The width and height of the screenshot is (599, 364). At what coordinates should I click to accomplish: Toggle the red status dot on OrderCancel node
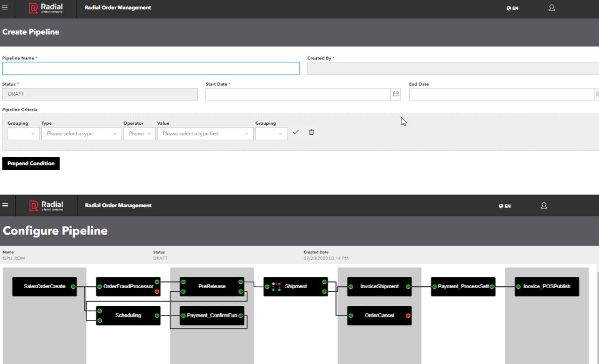pyautogui.click(x=408, y=315)
